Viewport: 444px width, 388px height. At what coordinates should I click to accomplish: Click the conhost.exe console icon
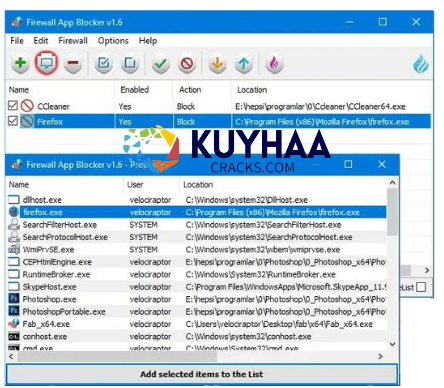point(14,336)
